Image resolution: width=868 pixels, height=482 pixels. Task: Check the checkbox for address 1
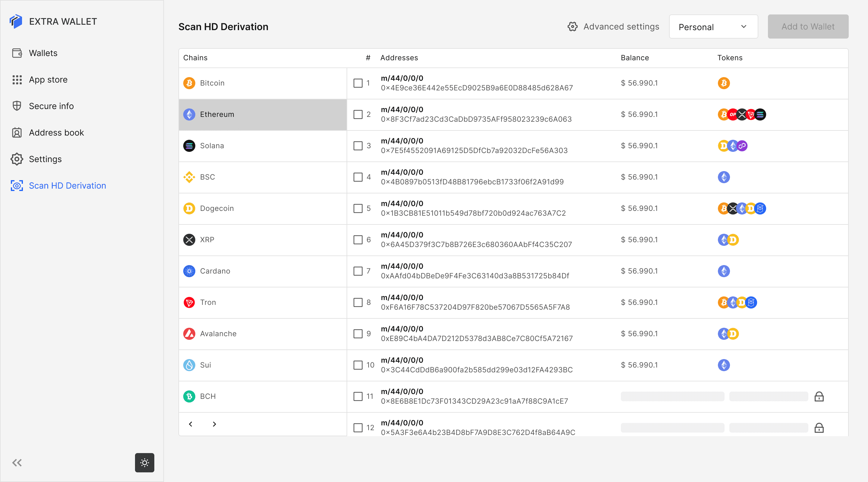358,83
